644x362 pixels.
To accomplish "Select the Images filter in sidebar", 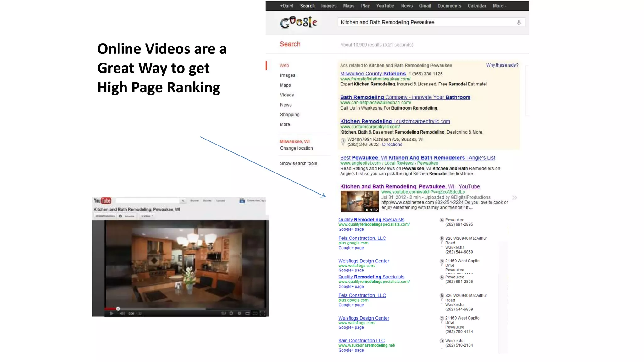I will coord(287,75).
